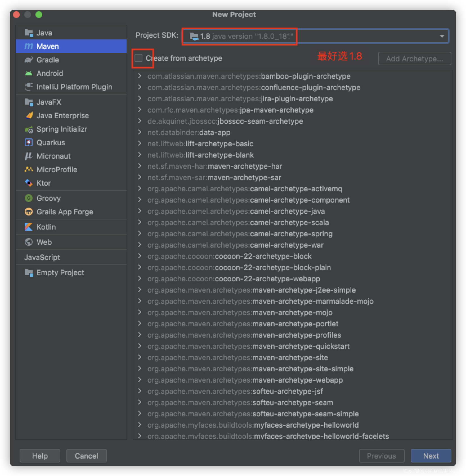Choose Kotlin project type label

(x=46, y=227)
